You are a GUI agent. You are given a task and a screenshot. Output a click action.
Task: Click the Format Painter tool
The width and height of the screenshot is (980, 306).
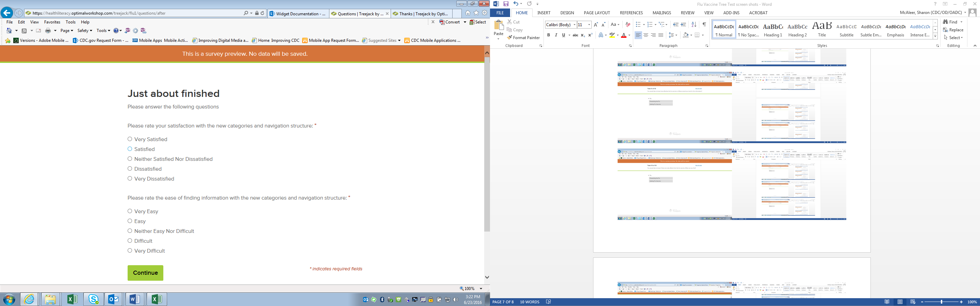pos(523,38)
